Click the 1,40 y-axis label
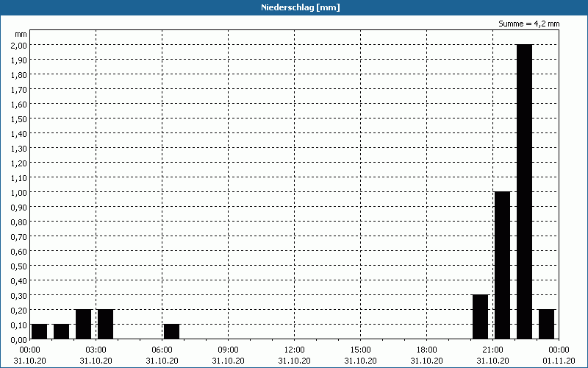 click(x=20, y=133)
